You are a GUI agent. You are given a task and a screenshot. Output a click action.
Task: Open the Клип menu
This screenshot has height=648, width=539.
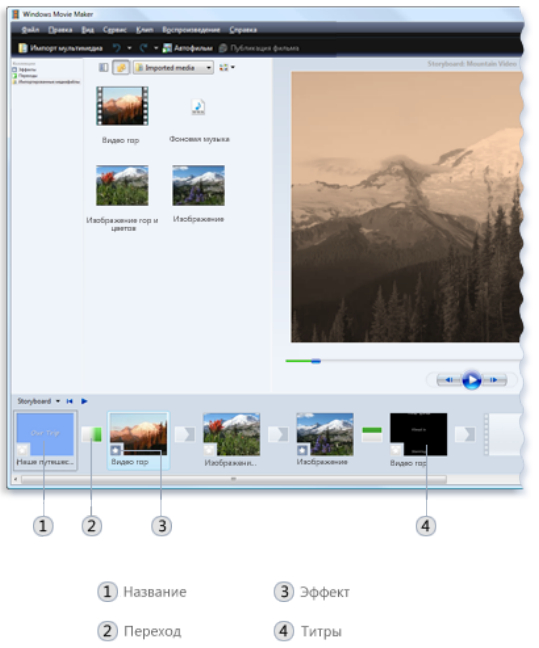point(145,30)
